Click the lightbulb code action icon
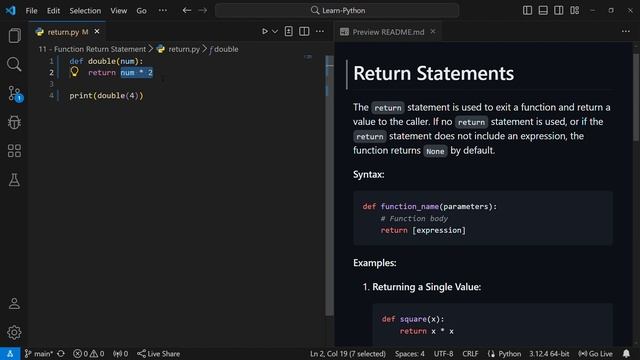The height and width of the screenshot is (360, 640). tap(74, 72)
